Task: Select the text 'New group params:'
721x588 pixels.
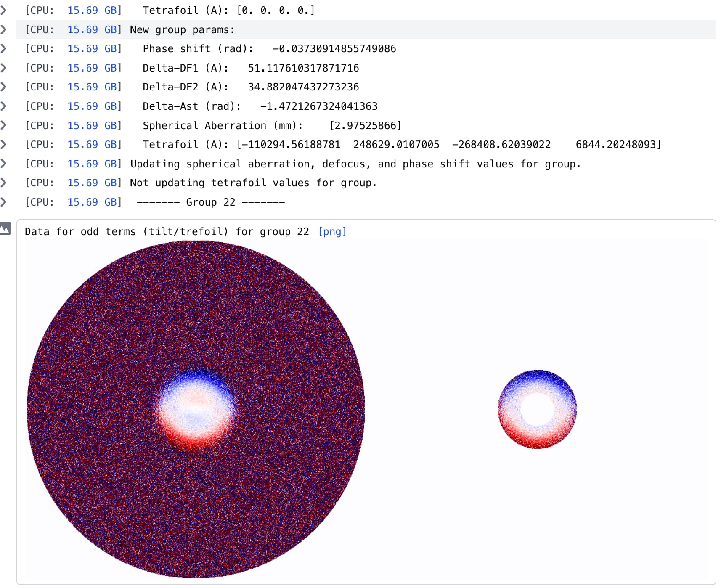Action: [x=182, y=30]
